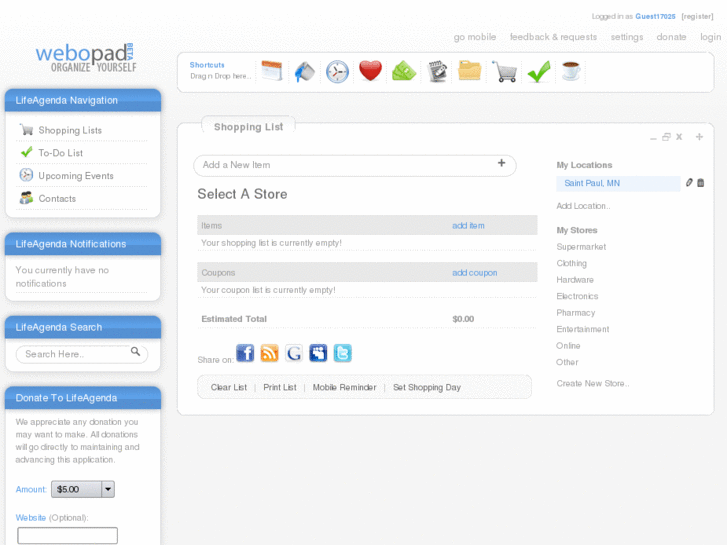Select the Clothing store
Image resolution: width=727 pixels, height=545 pixels.
(571, 263)
